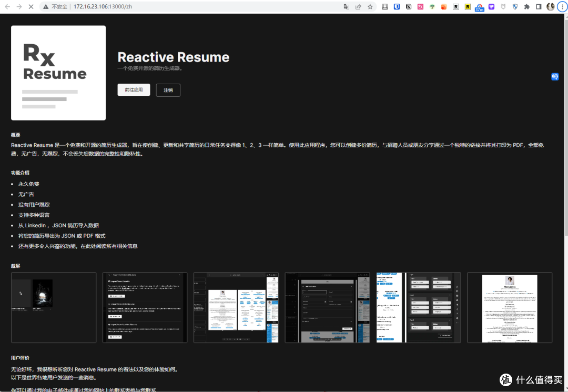
Task: Click the 注销 button
Action: pyautogui.click(x=168, y=90)
